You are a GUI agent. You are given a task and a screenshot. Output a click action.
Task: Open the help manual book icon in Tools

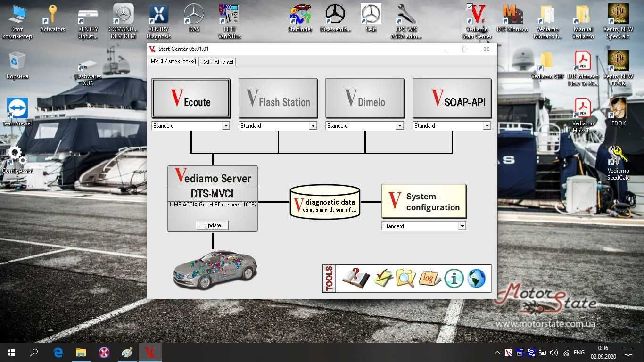tap(356, 278)
